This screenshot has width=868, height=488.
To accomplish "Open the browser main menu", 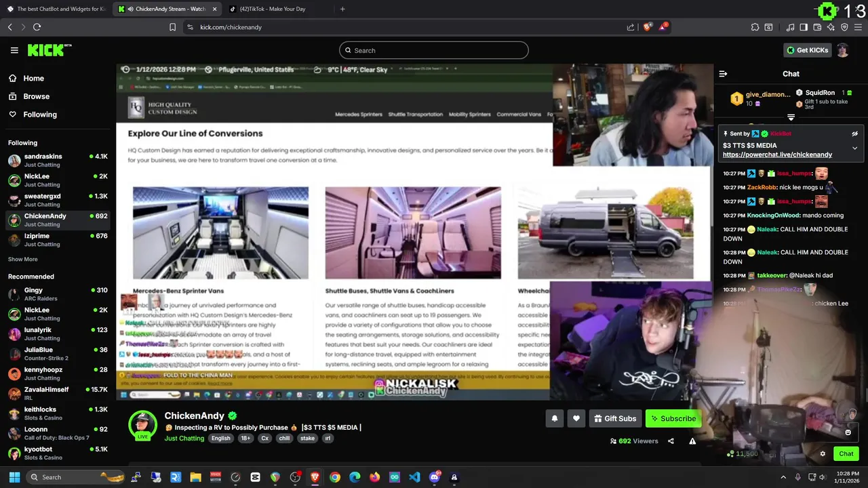I will (x=859, y=27).
